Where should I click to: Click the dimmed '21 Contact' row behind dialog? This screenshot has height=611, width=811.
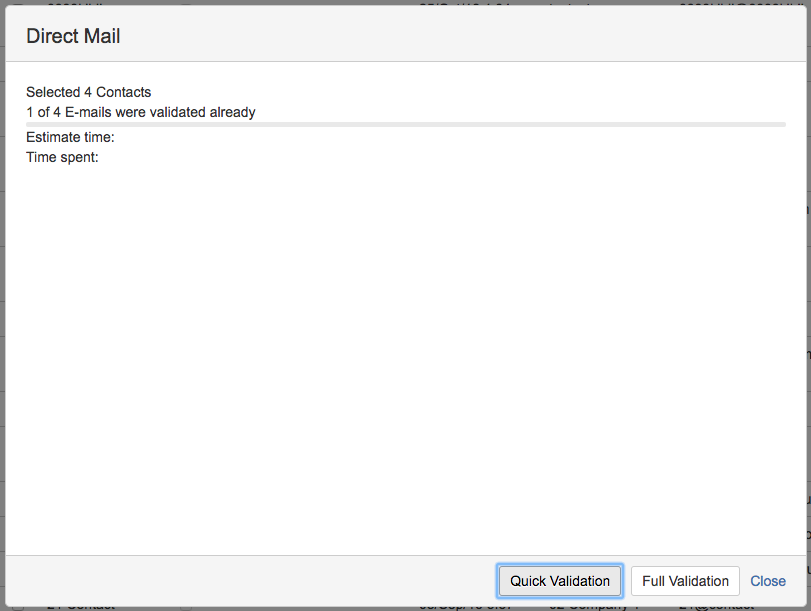click(x=80, y=606)
